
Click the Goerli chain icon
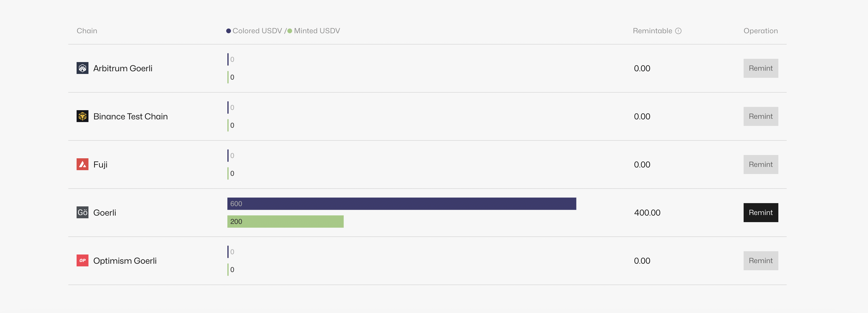[x=82, y=212]
